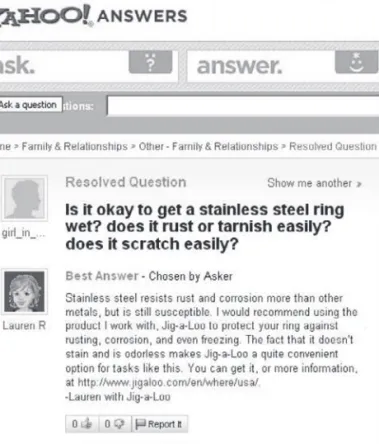The image size is (379, 444).
Task: Select the ask. tab
Action: pos(88,65)
